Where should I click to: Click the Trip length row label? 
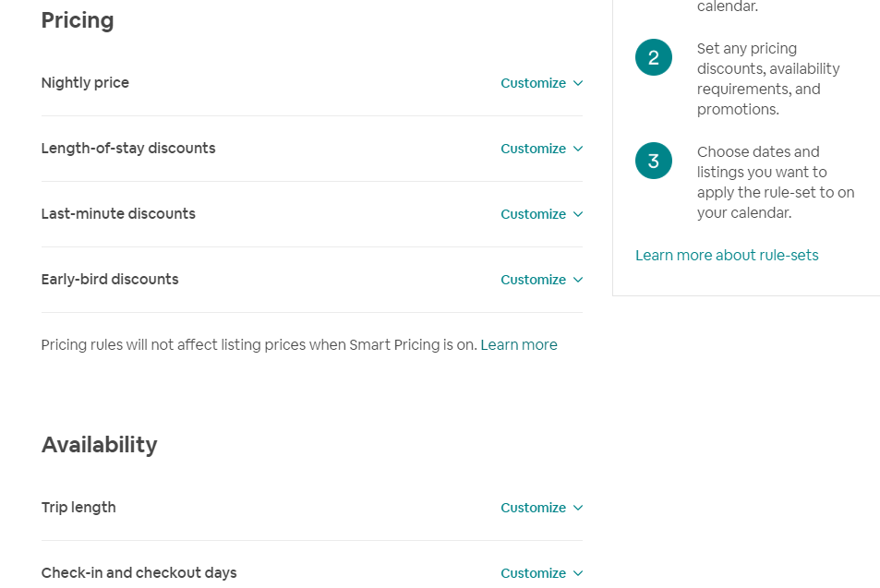(78, 508)
